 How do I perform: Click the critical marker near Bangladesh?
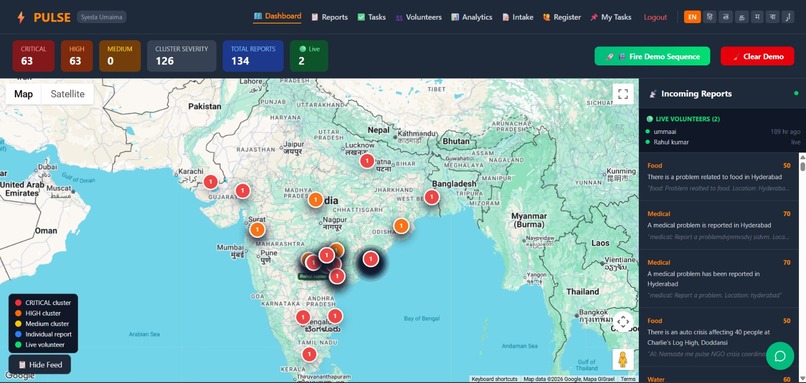tap(432, 196)
